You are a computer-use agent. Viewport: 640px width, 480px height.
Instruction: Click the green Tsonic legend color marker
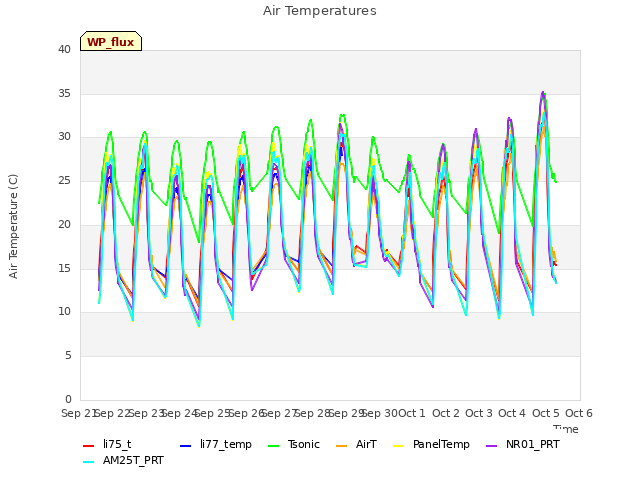(273, 445)
